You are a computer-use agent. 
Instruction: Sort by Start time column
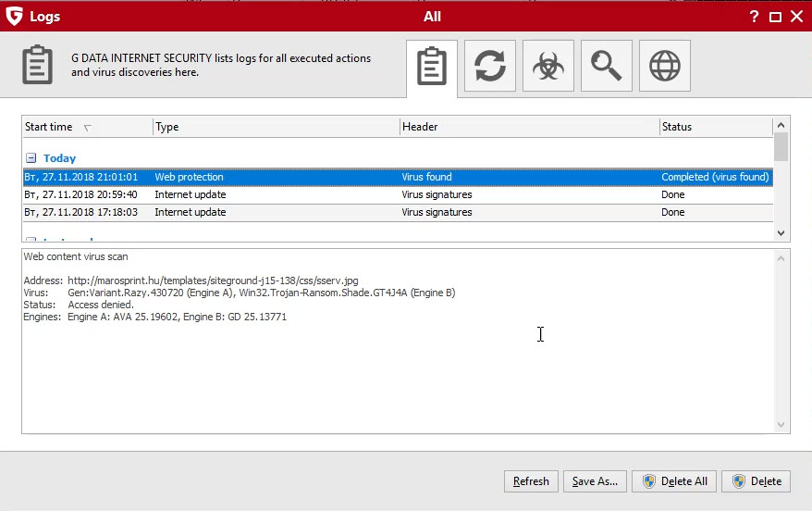[x=88, y=127]
